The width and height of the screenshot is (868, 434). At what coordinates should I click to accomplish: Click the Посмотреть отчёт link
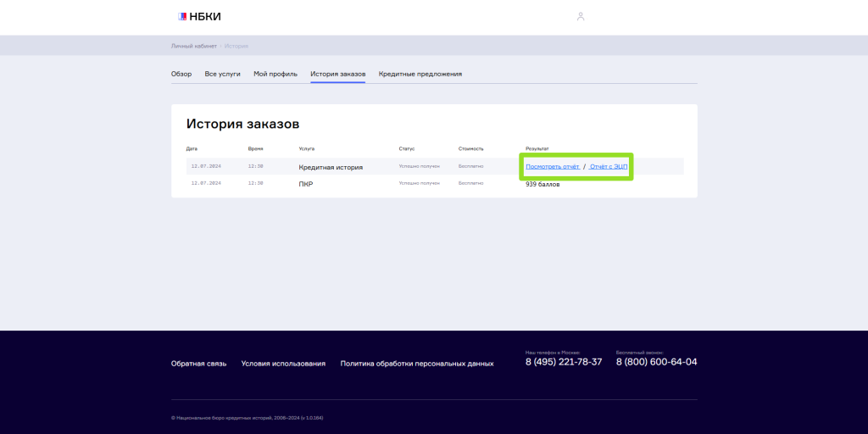coord(552,167)
